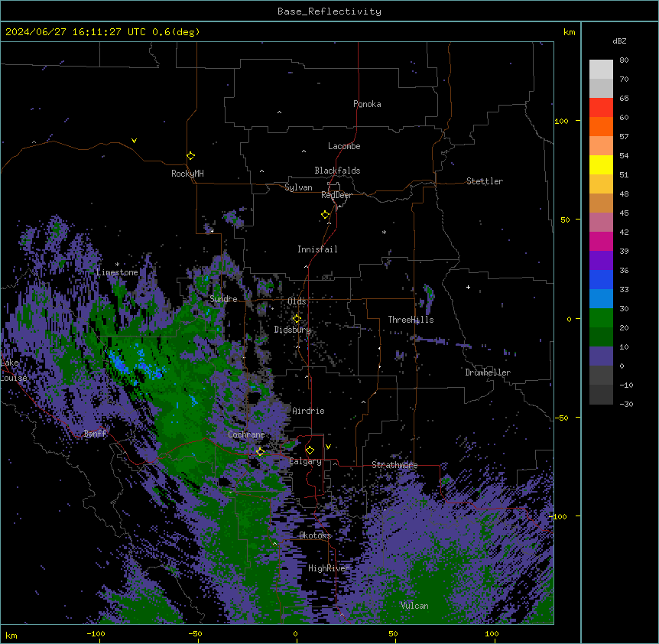Click the ThreeHills label
The height and width of the screenshot is (644, 659).
click(x=411, y=320)
